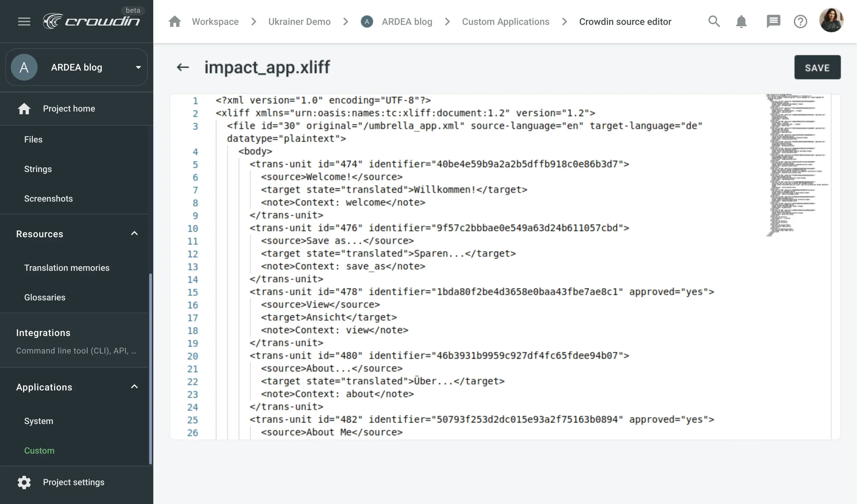The image size is (857, 504).
Task: Collapse the Applications section
Action: click(x=134, y=387)
